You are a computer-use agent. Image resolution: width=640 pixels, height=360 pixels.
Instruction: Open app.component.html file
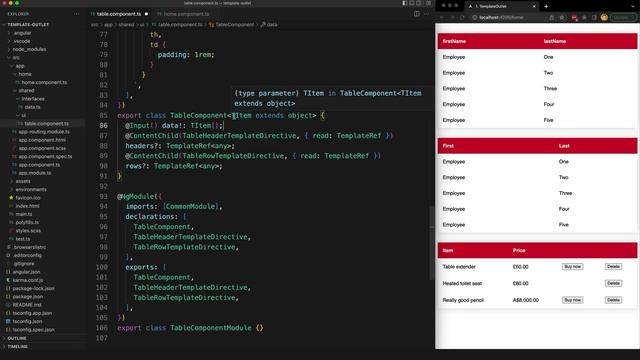pos(42,140)
